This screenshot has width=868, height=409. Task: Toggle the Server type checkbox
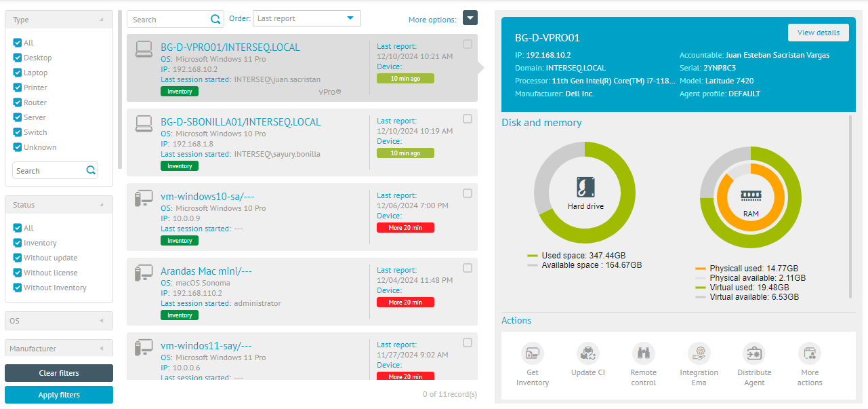tap(18, 117)
